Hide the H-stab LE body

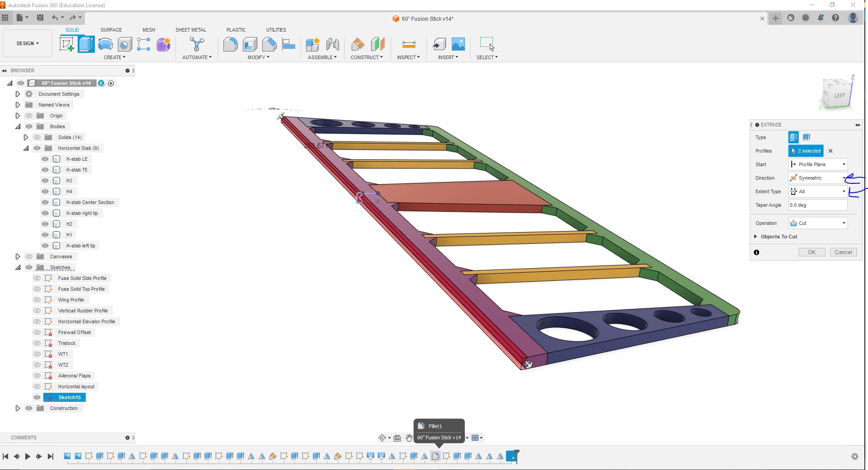[45, 159]
